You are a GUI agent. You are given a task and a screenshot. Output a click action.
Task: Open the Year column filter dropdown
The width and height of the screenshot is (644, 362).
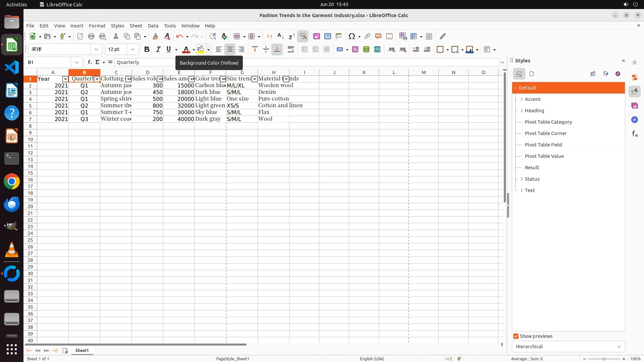pyautogui.click(x=65, y=79)
